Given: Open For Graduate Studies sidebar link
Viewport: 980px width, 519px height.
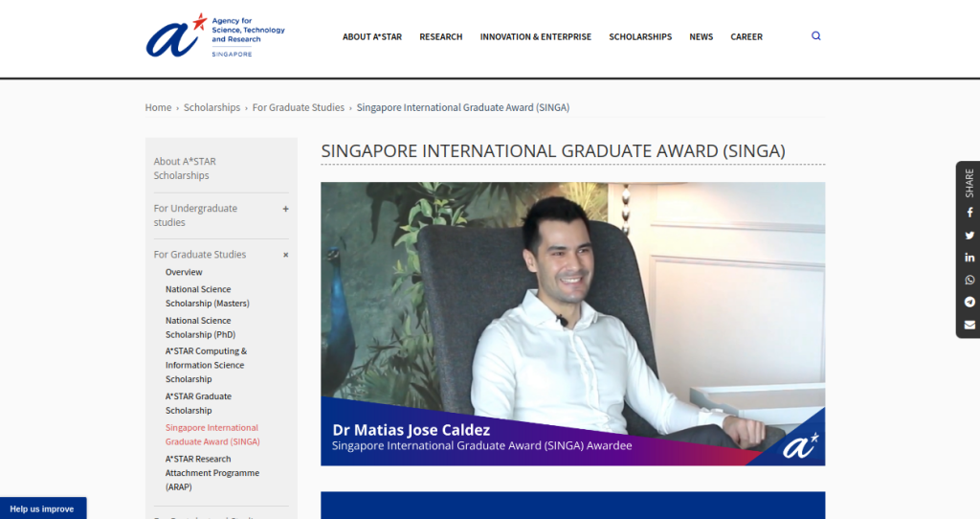Looking at the screenshot, I should point(200,255).
